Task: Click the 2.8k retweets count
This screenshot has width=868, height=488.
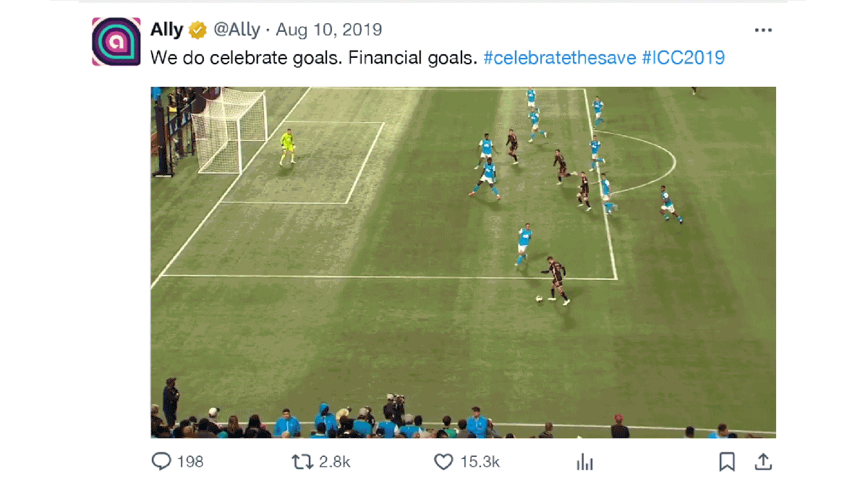Action: (x=335, y=461)
